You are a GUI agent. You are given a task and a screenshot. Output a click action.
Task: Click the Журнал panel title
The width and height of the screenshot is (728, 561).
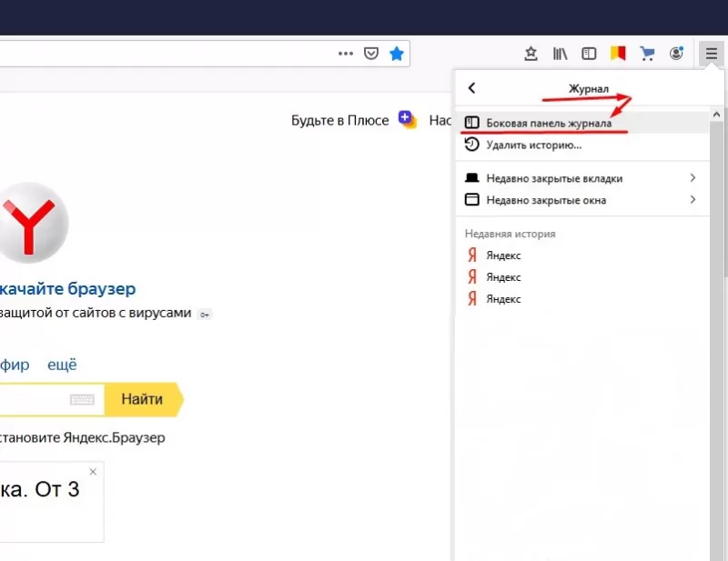click(x=588, y=88)
